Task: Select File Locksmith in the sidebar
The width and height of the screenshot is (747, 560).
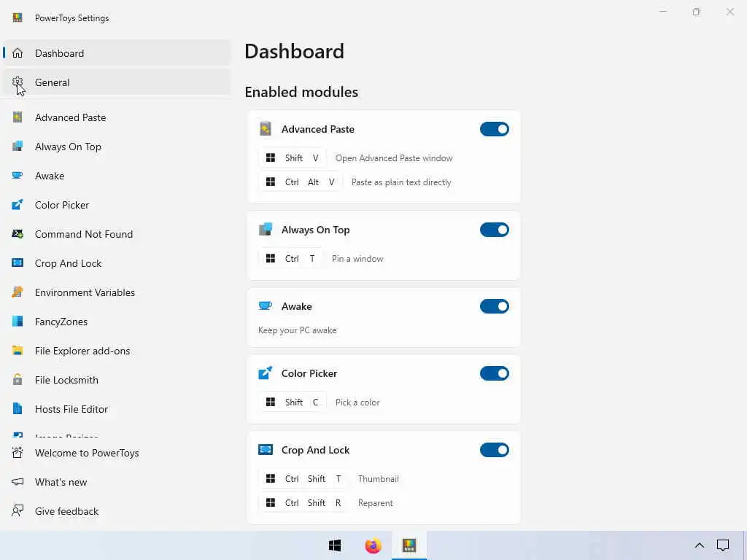Action: coord(117,380)
